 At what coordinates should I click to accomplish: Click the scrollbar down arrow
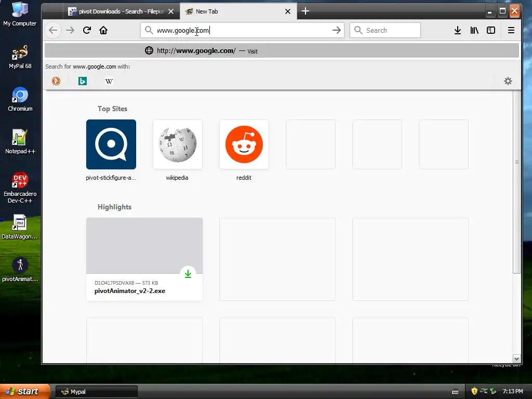516,358
